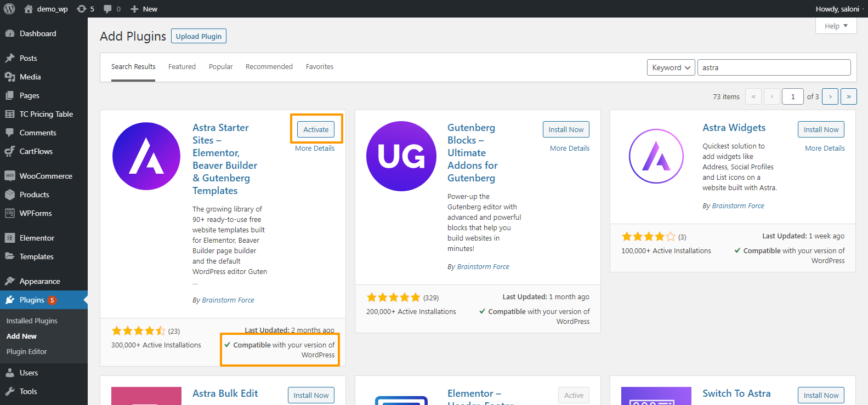
Task: Open Brainstorm Force author link under Astra Widgets
Action: 737,206
